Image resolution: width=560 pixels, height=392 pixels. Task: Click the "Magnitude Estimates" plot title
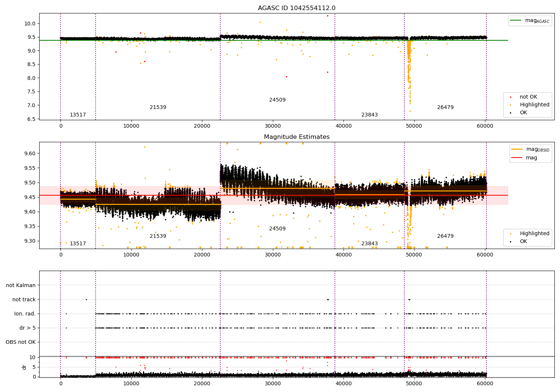[297, 137]
